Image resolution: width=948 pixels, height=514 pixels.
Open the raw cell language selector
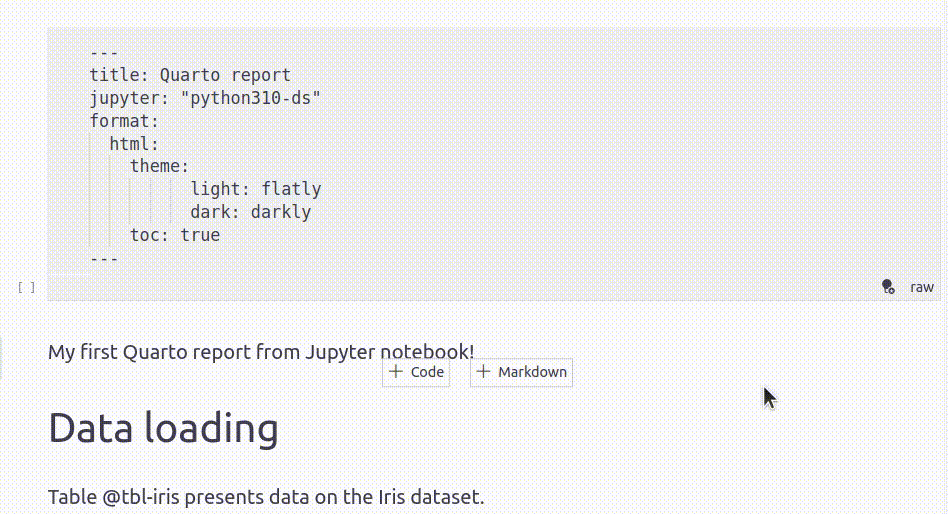click(x=922, y=287)
